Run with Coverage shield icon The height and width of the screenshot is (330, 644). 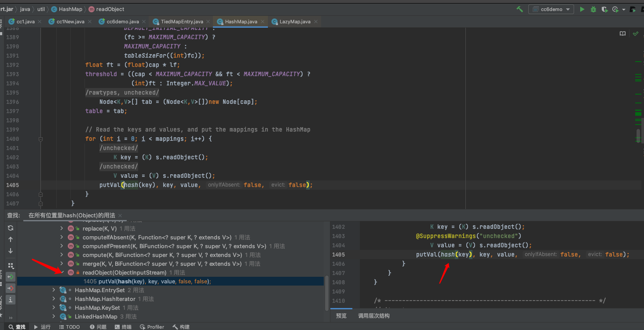pyautogui.click(x=604, y=9)
